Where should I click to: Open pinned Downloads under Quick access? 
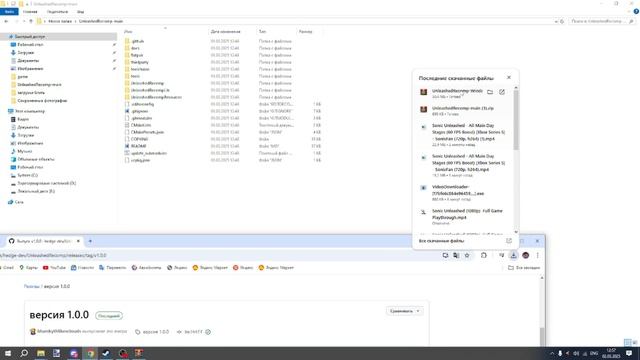coord(25,53)
